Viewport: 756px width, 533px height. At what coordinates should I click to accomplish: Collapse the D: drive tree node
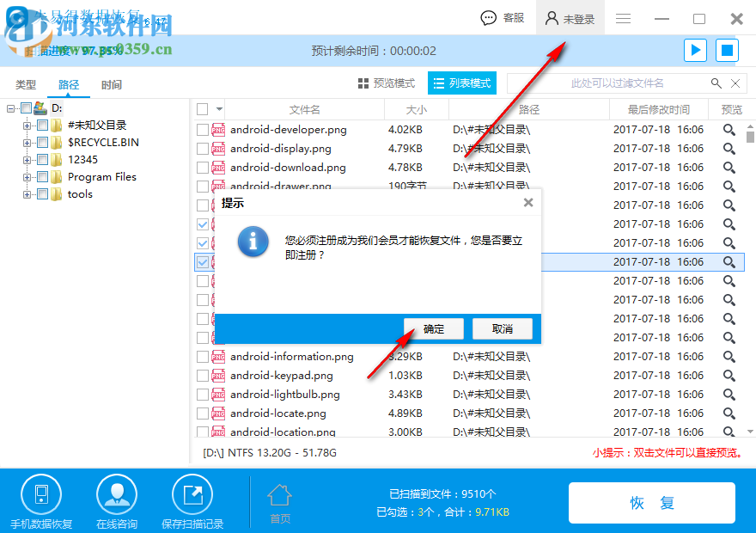tap(9, 107)
